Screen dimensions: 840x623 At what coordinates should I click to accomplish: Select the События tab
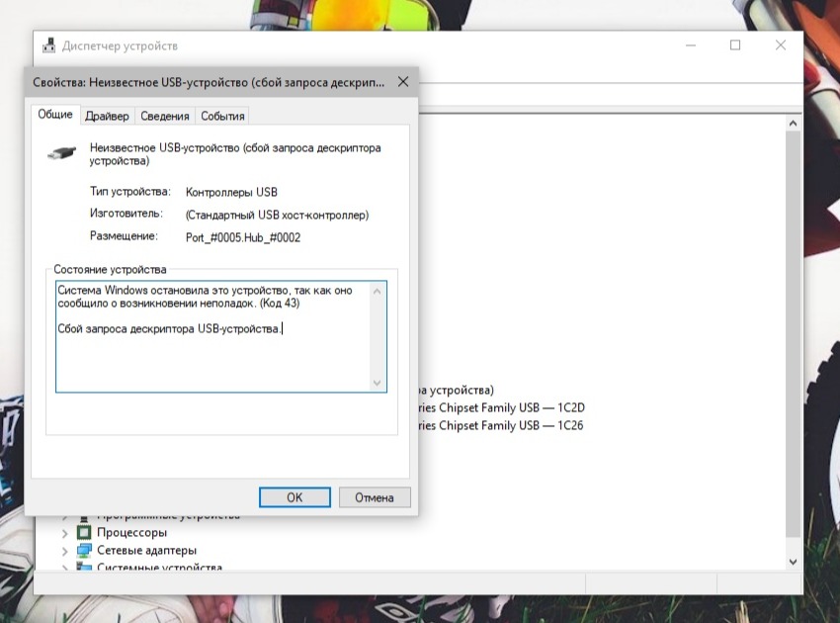(222, 116)
